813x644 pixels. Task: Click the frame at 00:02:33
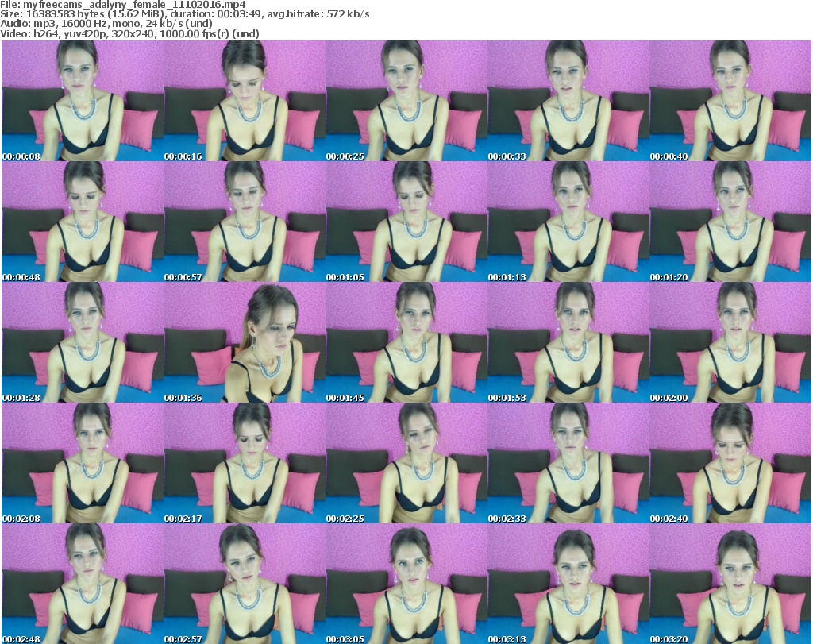(568, 464)
